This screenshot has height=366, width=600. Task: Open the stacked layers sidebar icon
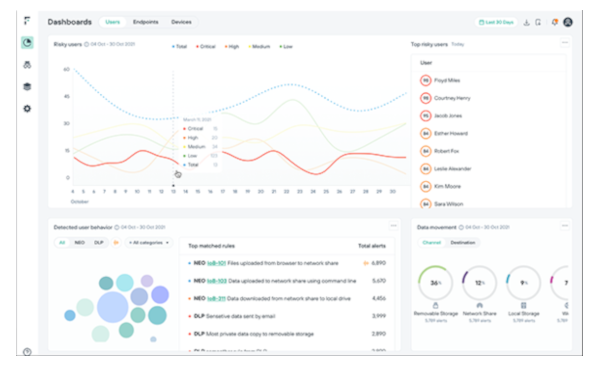point(27,87)
